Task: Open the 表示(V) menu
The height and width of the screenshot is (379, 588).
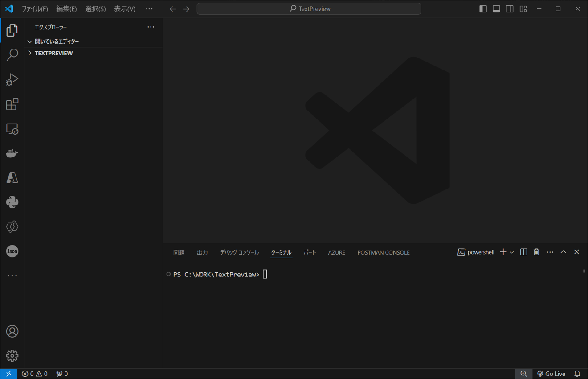Action: click(x=125, y=9)
